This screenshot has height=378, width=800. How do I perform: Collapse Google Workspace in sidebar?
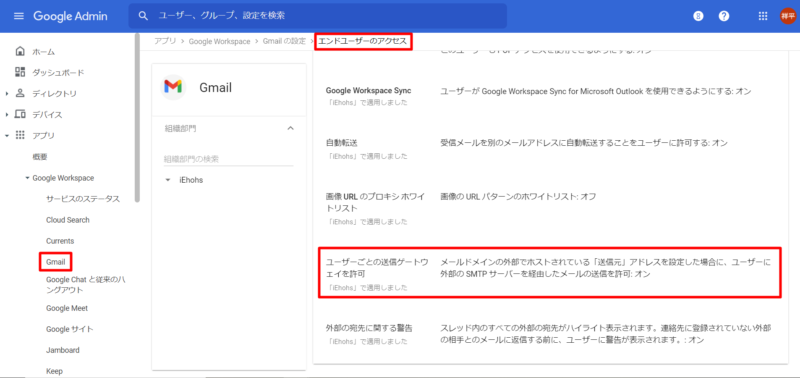[x=28, y=178]
